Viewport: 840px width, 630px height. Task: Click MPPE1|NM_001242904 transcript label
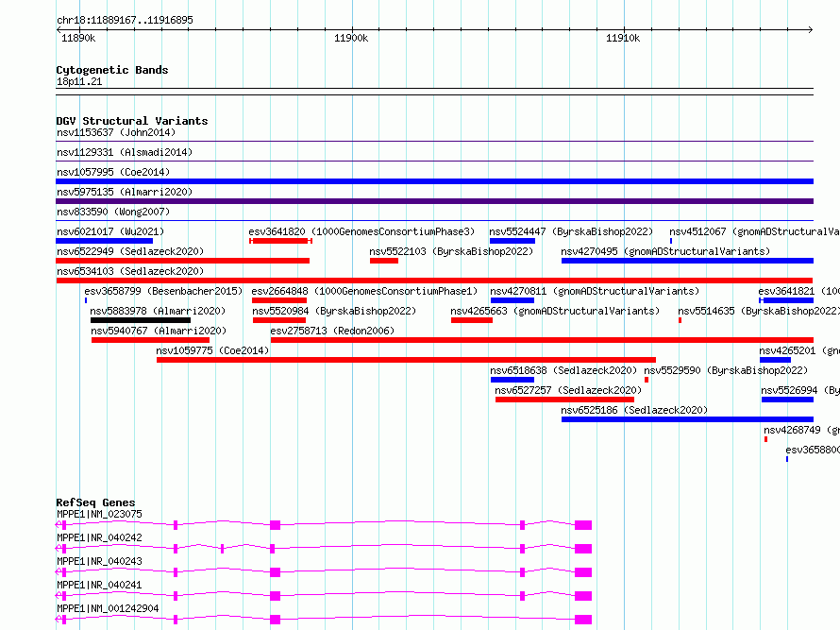pyautogui.click(x=109, y=608)
